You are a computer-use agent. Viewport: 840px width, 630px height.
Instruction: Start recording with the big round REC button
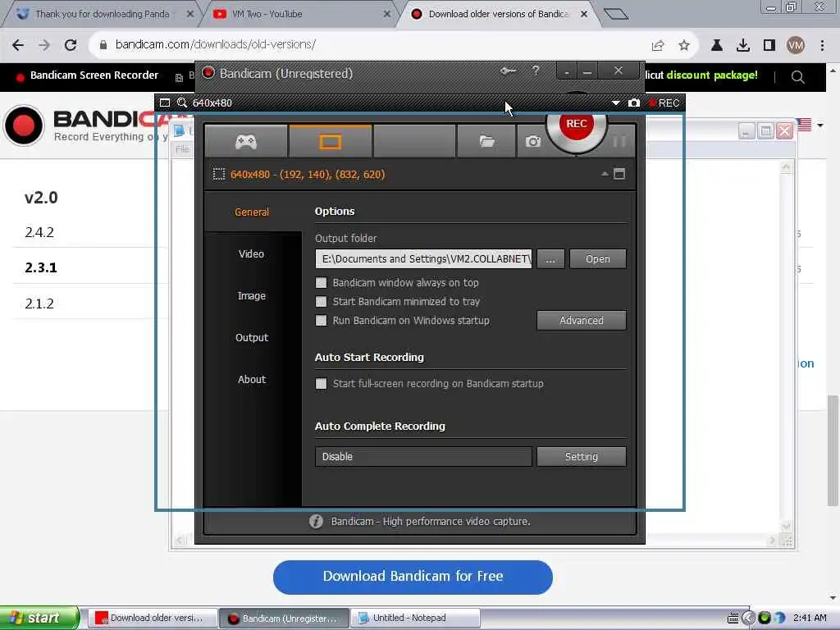(x=577, y=124)
